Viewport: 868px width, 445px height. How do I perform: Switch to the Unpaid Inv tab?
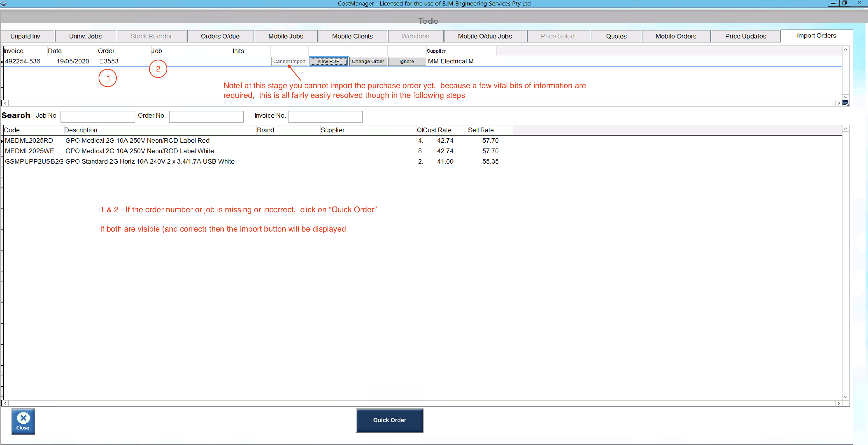coord(25,36)
